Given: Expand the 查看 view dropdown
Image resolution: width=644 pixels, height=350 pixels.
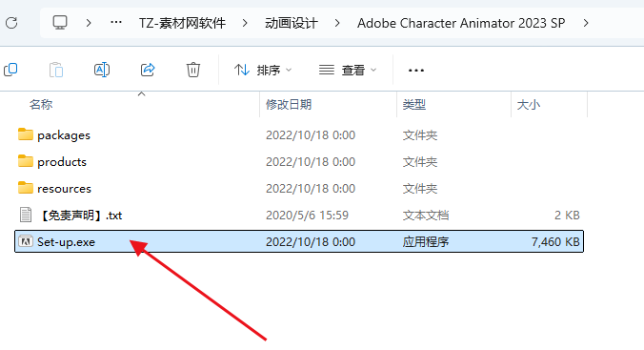Looking at the screenshot, I should pos(348,70).
